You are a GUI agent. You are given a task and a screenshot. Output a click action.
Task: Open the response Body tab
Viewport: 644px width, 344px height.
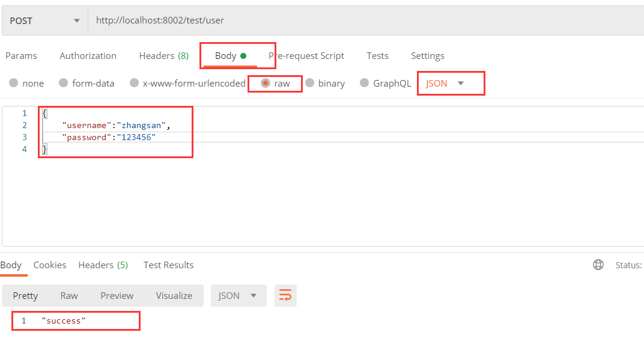[x=11, y=265]
